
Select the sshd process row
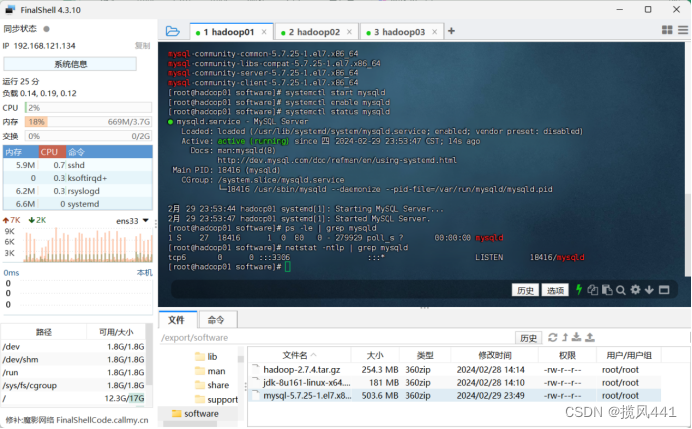click(78, 165)
